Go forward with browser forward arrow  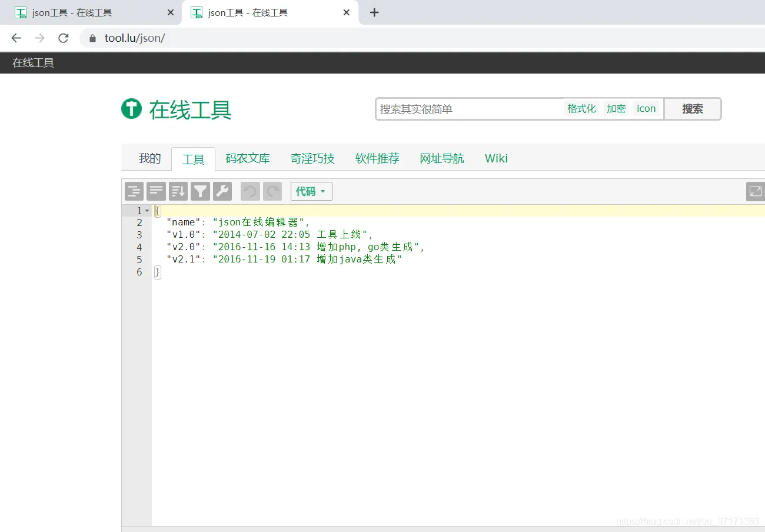(x=39, y=38)
